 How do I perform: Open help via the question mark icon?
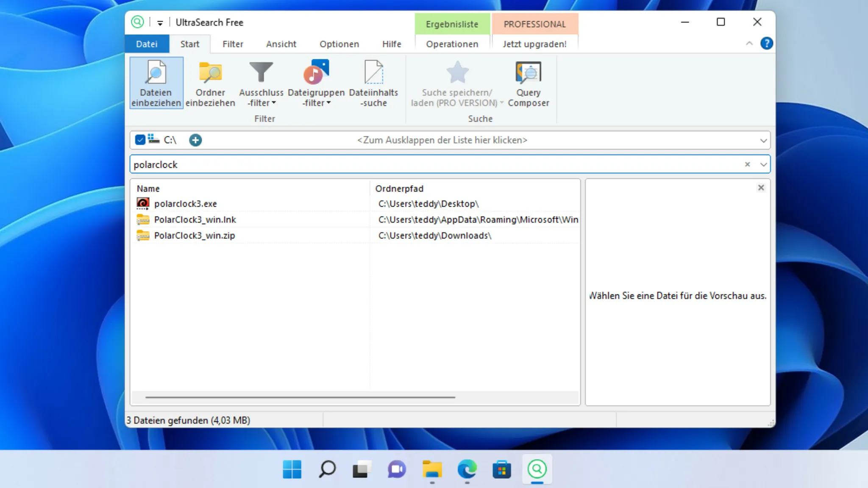(x=767, y=43)
